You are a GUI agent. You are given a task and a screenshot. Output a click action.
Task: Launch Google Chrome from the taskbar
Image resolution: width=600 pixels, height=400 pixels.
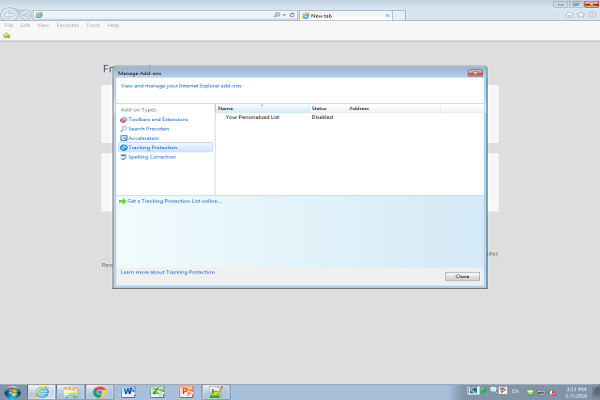pos(99,392)
